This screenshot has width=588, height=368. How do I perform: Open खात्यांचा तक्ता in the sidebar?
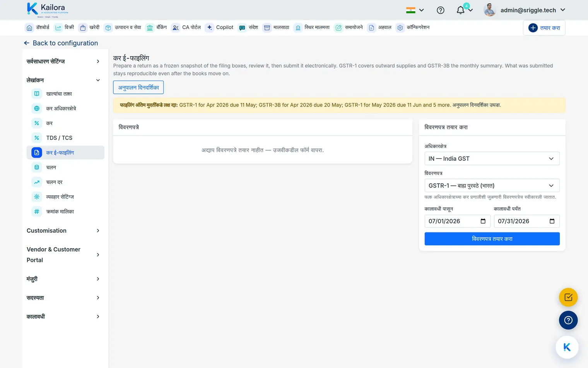(65, 94)
